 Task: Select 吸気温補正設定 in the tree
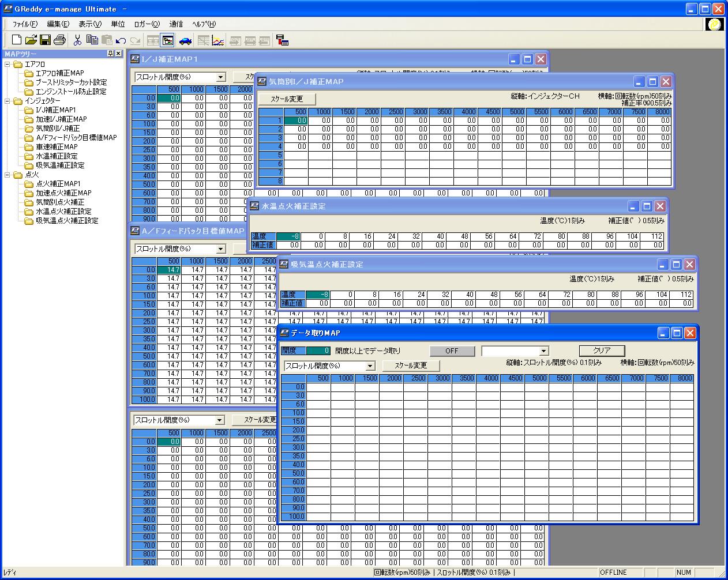click(x=60, y=165)
